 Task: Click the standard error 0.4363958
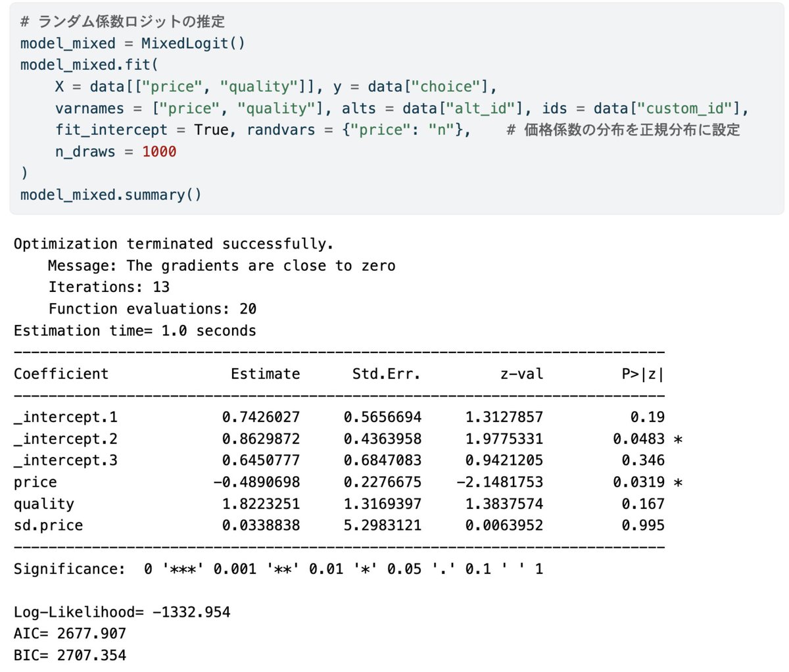coord(383,439)
